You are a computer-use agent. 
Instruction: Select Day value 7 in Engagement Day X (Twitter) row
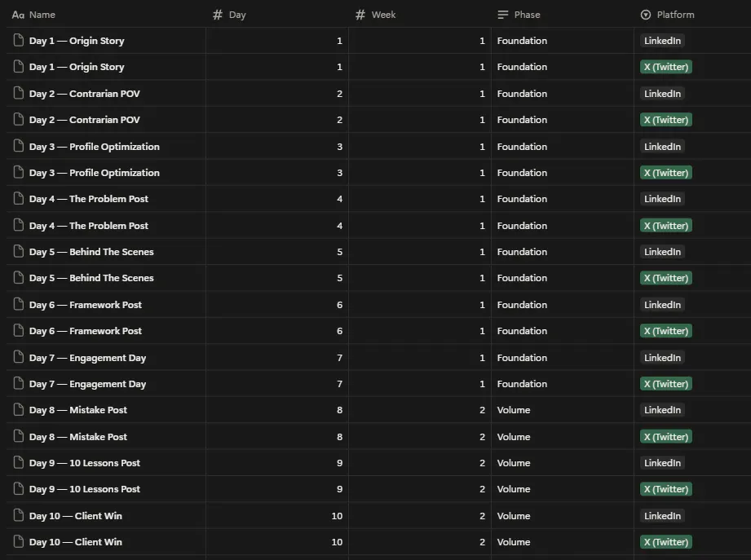click(x=339, y=384)
